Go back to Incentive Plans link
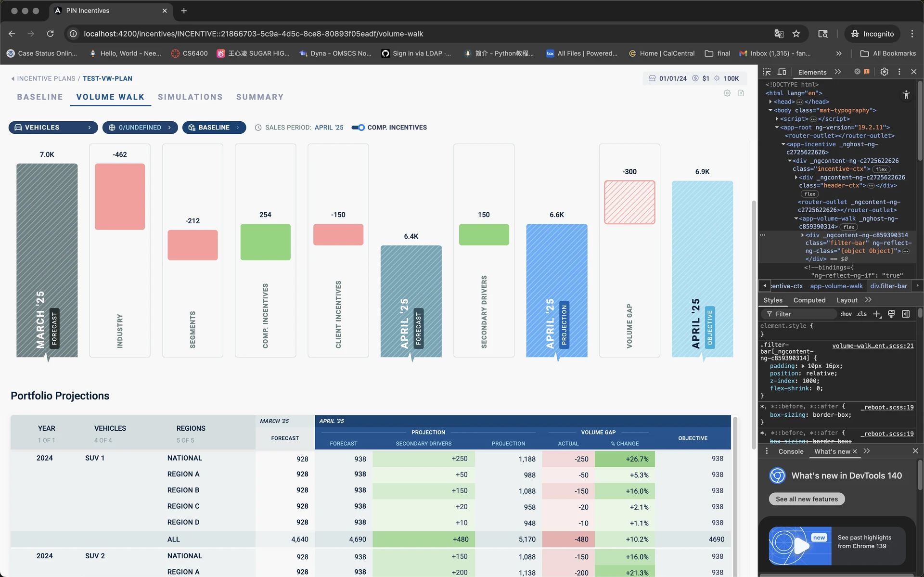 pyautogui.click(x=46, y=78)
